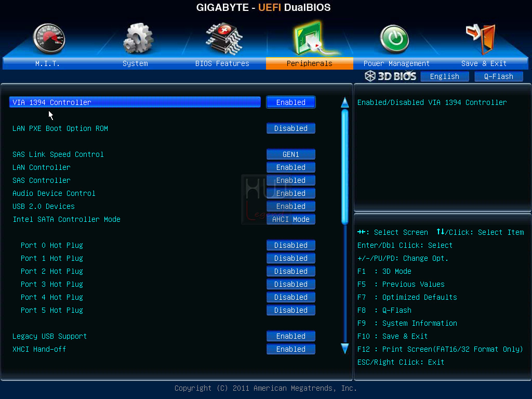
Task: Click F5 Previous Values help text
Action: [x=401, y=284]
